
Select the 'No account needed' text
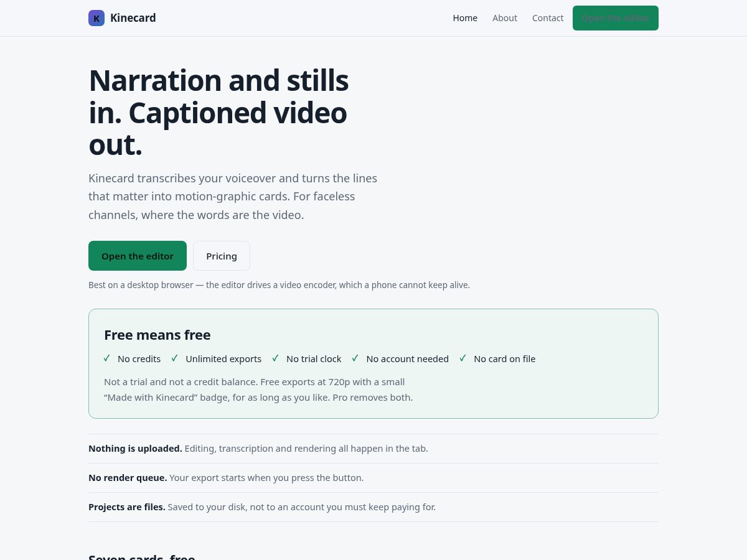(408, 359)
